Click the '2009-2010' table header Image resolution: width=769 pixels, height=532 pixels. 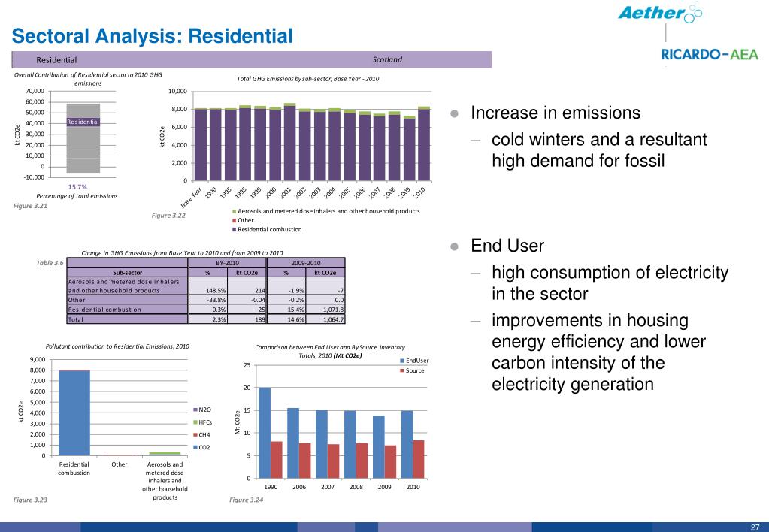pyautogui.click(x=306, y=263)
